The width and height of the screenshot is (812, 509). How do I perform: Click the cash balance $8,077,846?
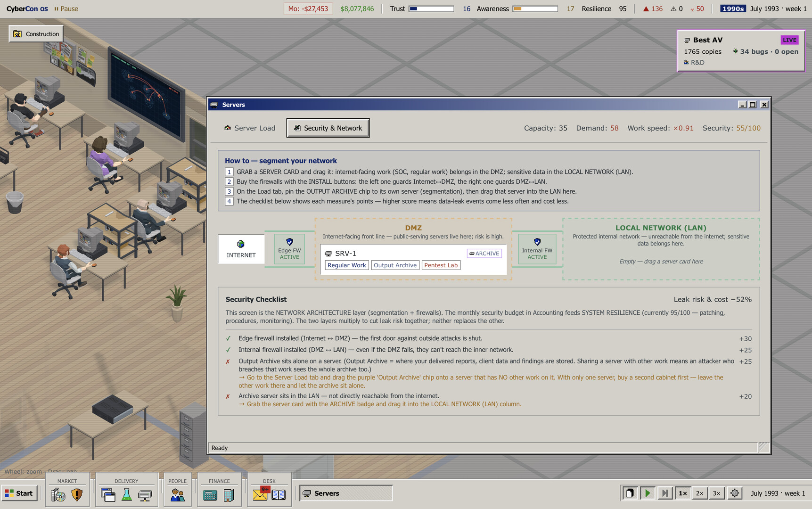pyautogui.click(x=357, y=9)
